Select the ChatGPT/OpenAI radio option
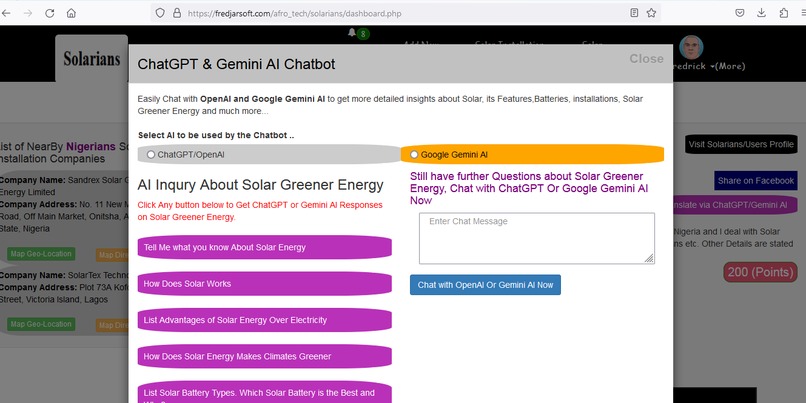This screenshot has height=403, width=806. click(x=151, y=154)
